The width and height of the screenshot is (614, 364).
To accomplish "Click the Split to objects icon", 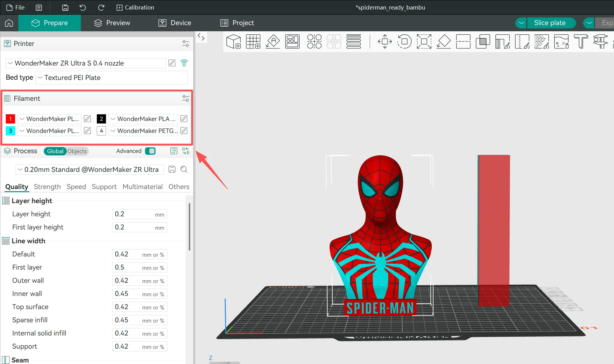I will pos(314,41).
